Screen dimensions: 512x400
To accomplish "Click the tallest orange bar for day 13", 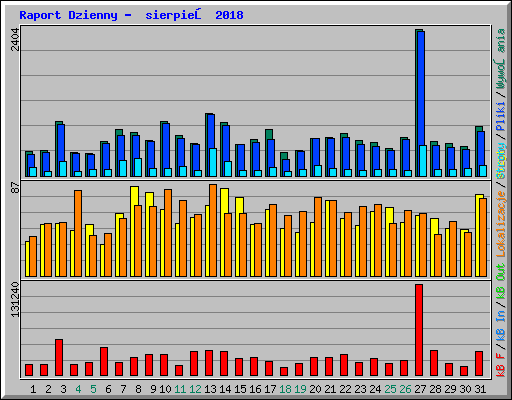I will [213, 230].
